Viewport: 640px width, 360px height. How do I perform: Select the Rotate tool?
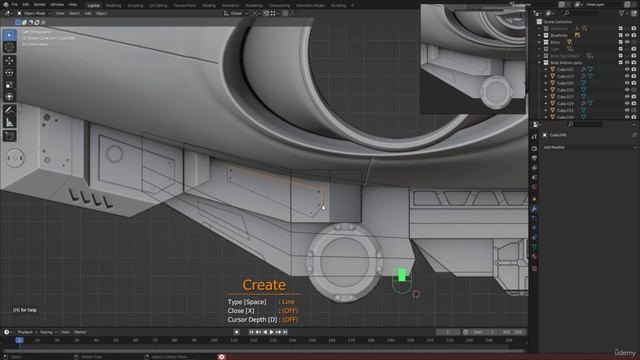9,73
